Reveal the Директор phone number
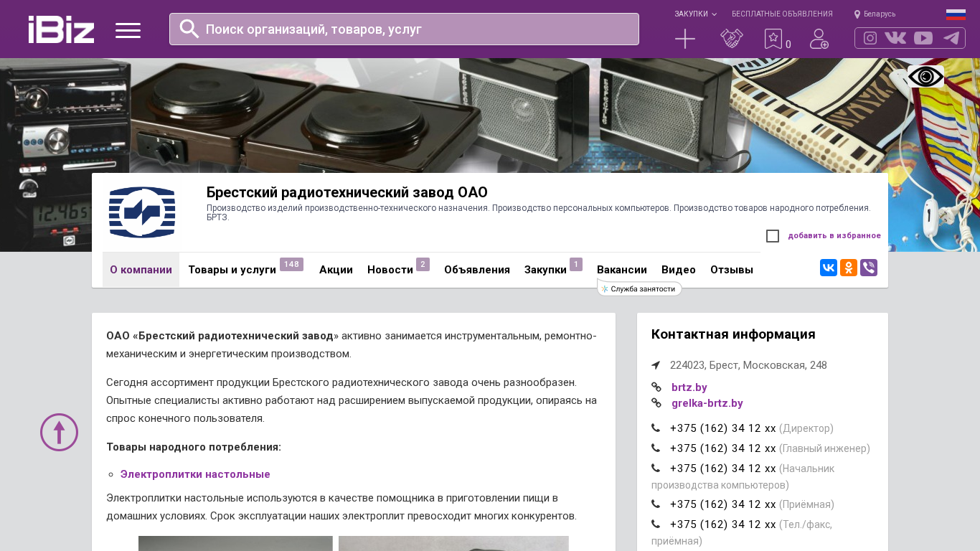This screenshot has width=980, height=551. pyautogui.click(x=723, y=428)
